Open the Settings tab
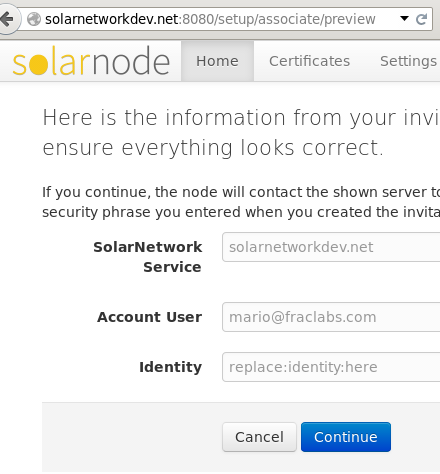 408,61
